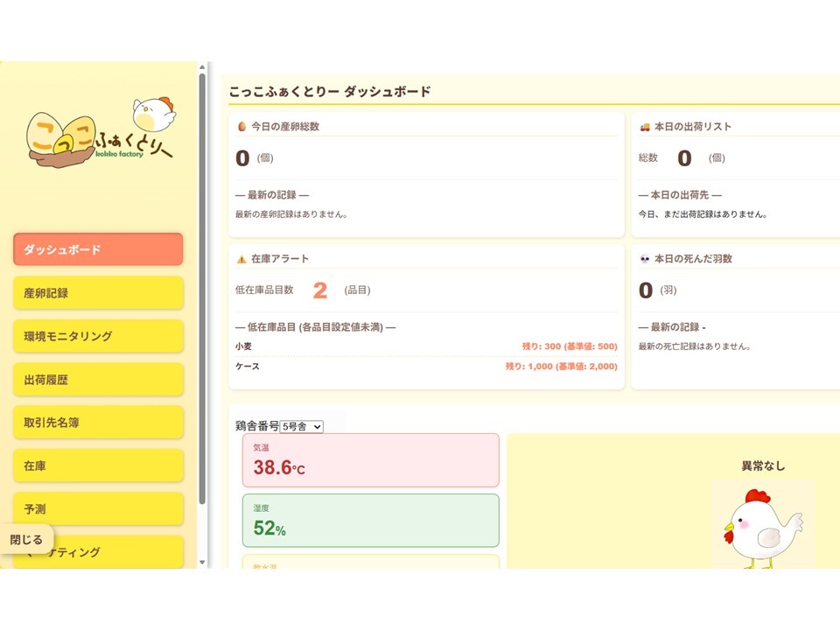Click the egg icon beside 今日の産卵総数
The image size is (840, 630).
(x=241, y=127)
